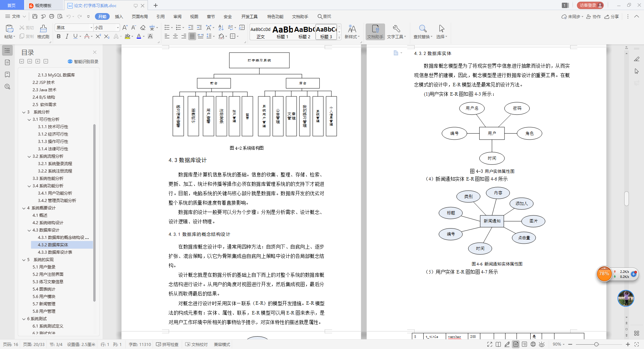The width and height of the screenshot is (644, 349).
Task: Switch to the 审阅 (Review) tab
Action: point(177,16)
